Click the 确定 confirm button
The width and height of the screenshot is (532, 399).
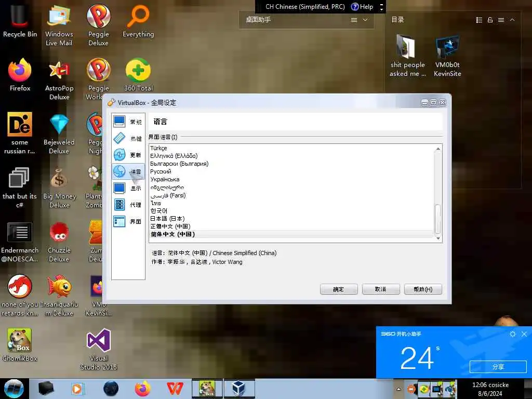339,289
